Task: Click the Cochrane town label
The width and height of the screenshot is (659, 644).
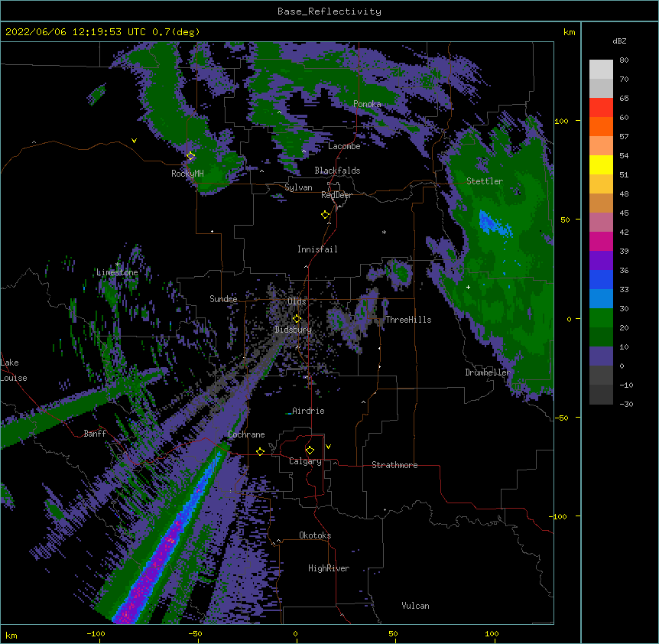Action: click(x=246, y=434)
